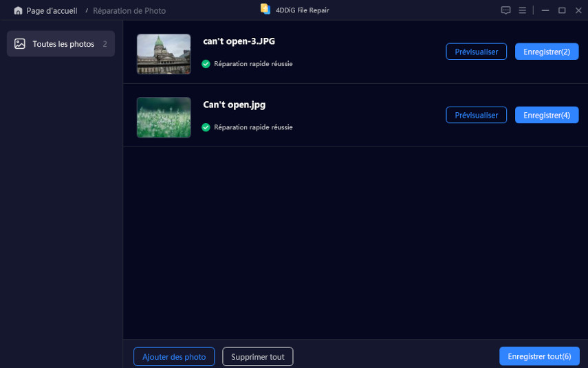Minimize the 4DDiG File Repair window

tap(545, 10)
